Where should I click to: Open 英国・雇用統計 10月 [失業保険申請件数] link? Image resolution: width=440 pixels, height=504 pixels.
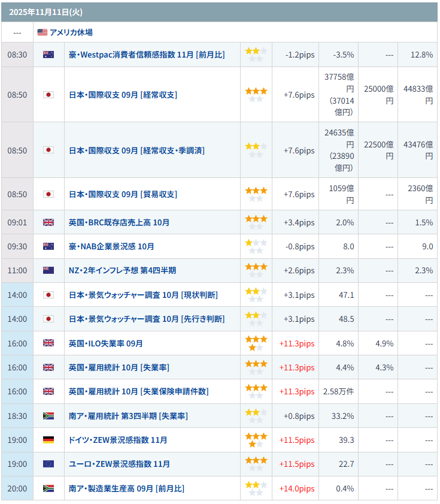point(138,391)
